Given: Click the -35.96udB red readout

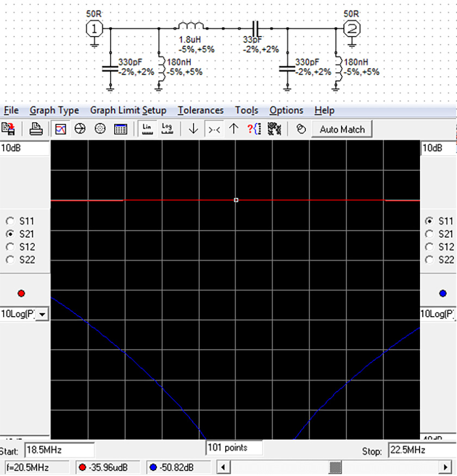Looking at the screenshot, I should [x=108, y=467].
